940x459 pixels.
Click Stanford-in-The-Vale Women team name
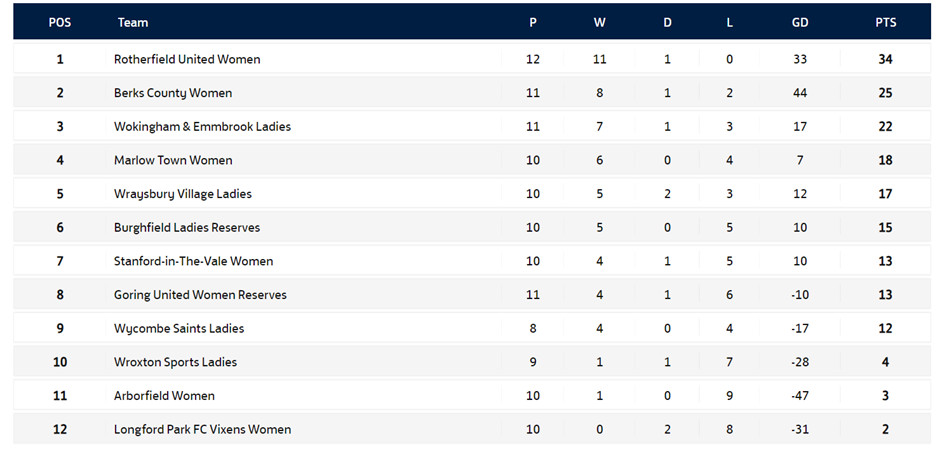pos(194,261)
